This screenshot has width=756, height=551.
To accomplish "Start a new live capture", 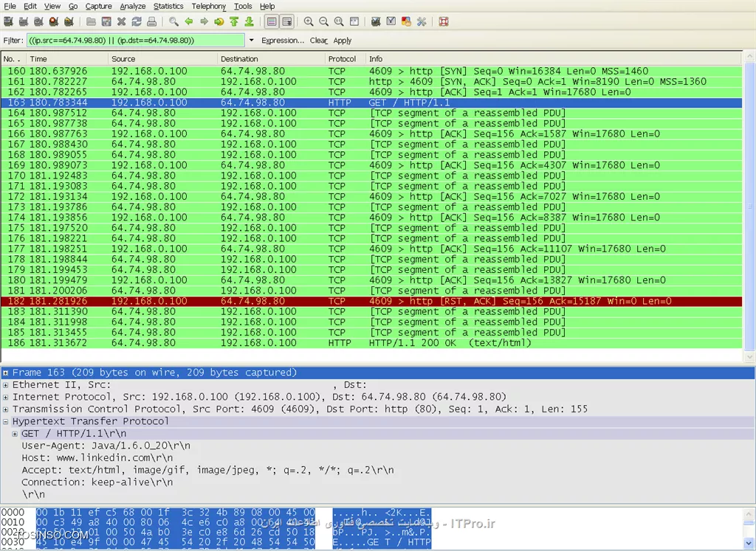I will [38, 21].
